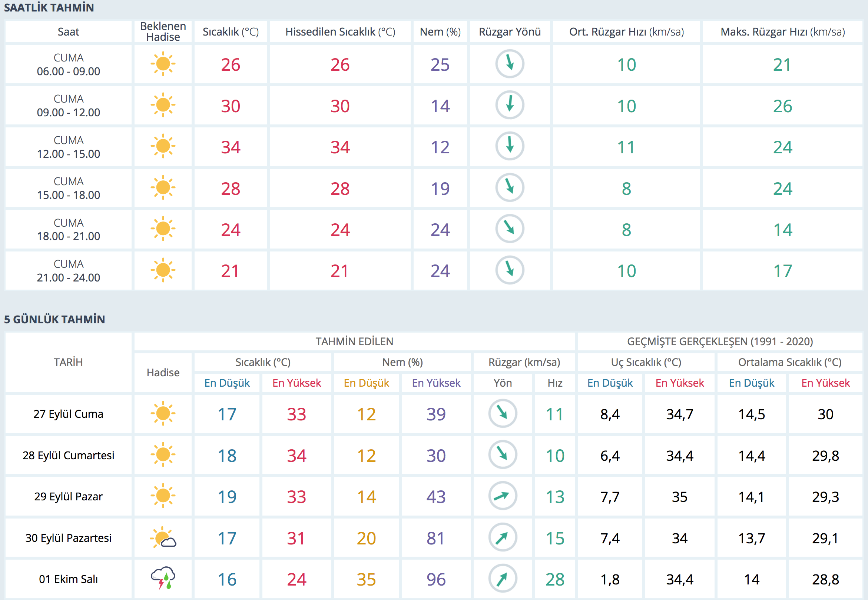Click the 5 GÜNLÜK TAHMİN section title

point(54,319)
